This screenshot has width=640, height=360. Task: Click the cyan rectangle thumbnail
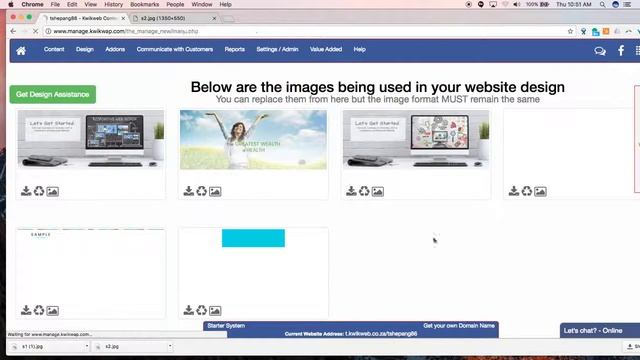(253, 238)
